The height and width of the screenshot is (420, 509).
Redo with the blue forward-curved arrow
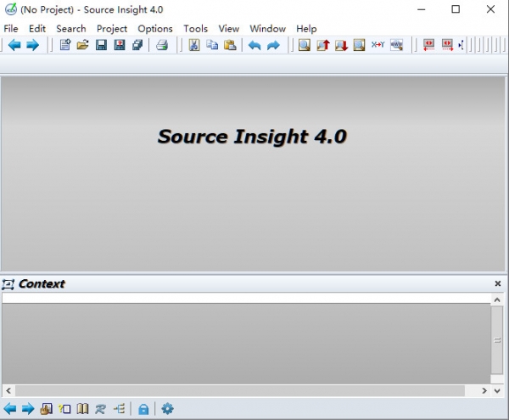point(273,45)
